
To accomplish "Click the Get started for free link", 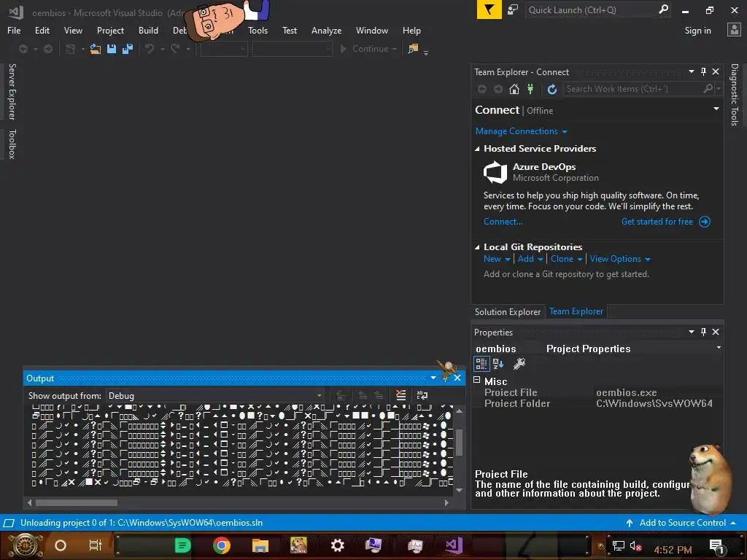I will point(657,222).
